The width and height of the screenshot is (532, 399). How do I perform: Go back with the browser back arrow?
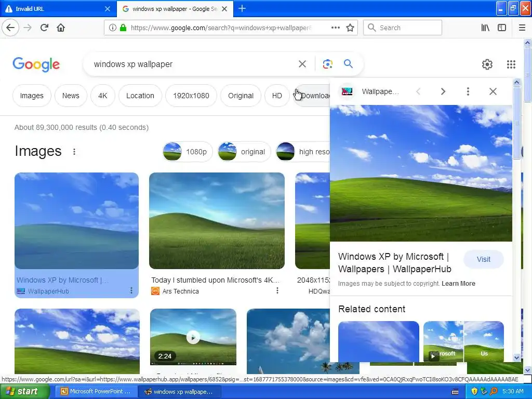(10, 28)
